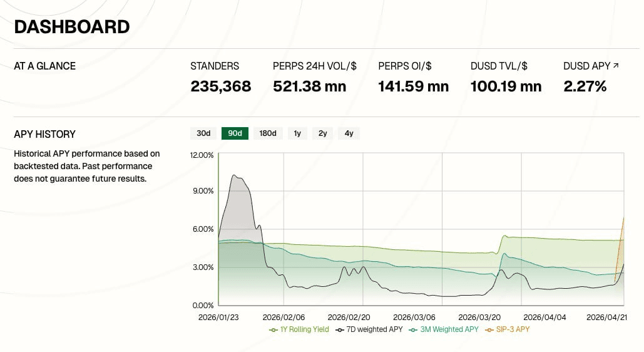Image resolution: width=644 pixels, height=352 pixels.
Task: Click the DASHBOARD heading
Action: (x=72, y=27)
